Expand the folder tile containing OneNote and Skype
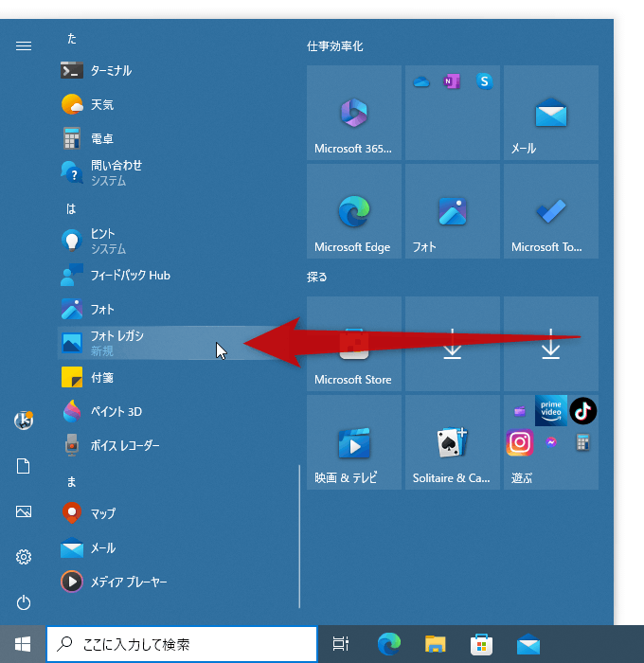 (x=453, y=113)
